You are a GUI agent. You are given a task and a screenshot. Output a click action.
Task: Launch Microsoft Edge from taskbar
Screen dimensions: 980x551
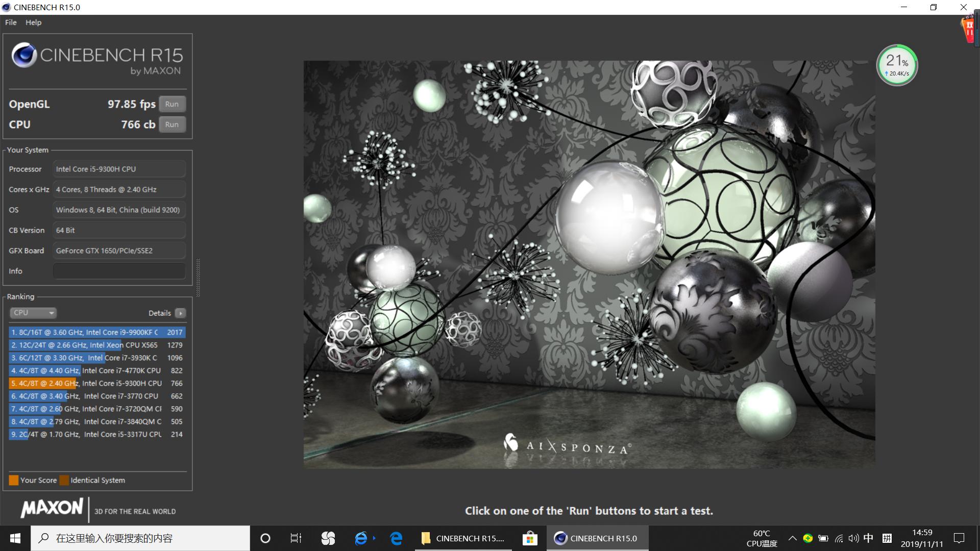coord(396,538)
